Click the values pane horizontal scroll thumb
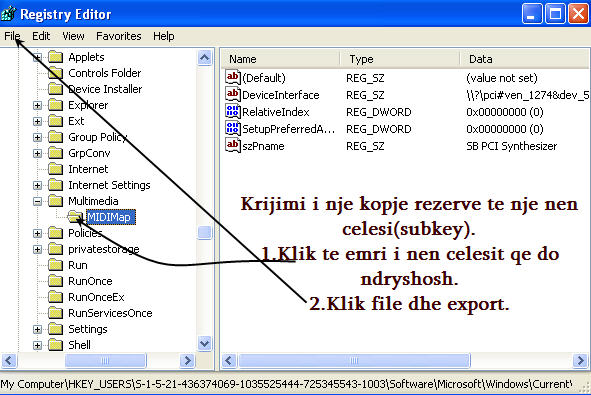The image size is (591, 395). pos(354,361)
